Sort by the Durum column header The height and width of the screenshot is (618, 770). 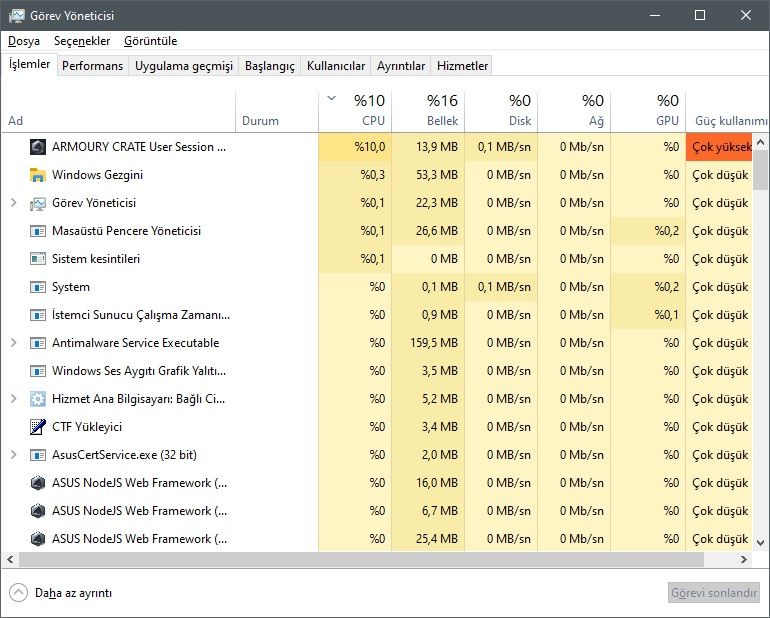[x=277, y=112]
